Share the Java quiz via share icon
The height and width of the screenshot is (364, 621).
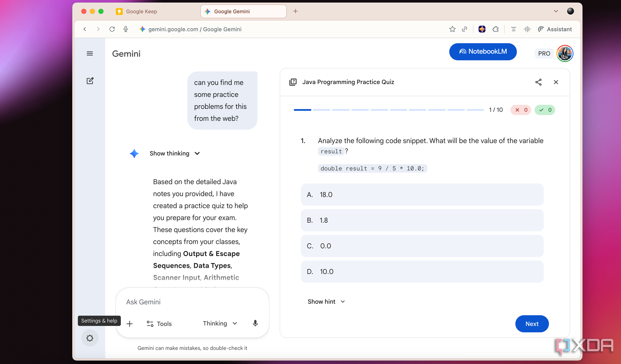point(538,82)
